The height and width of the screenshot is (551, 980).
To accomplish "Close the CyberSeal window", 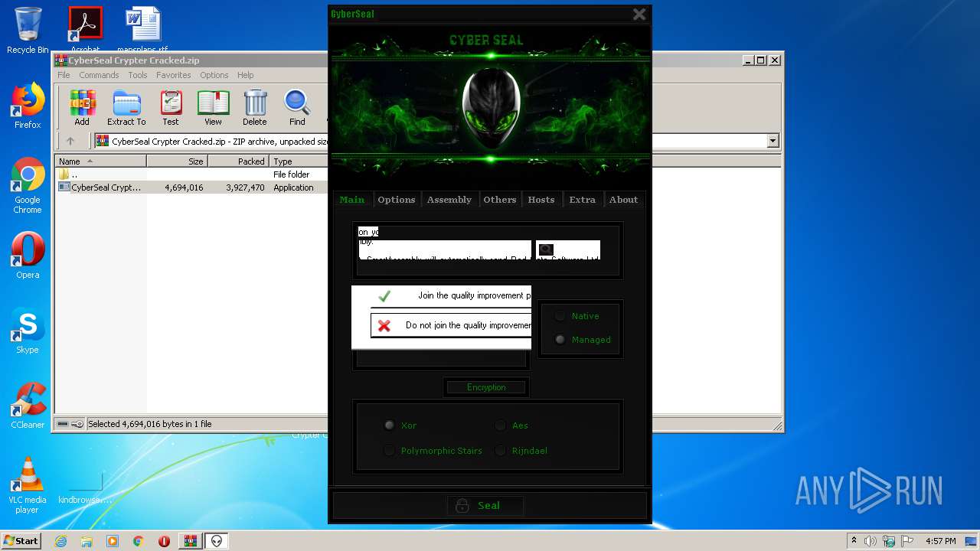I will point(639,14).
